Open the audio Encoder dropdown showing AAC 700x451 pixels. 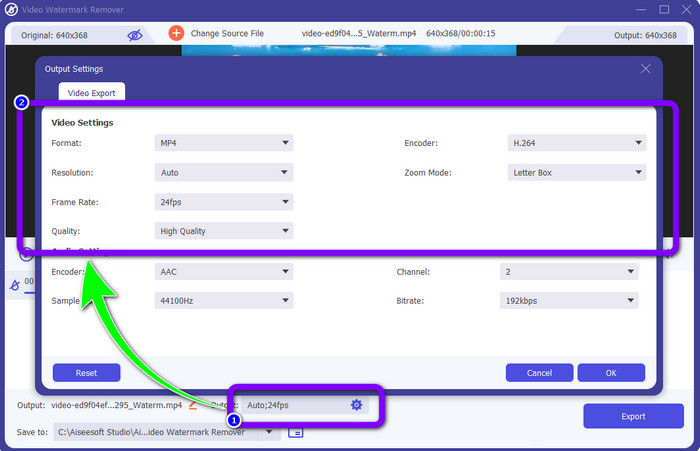224,271
